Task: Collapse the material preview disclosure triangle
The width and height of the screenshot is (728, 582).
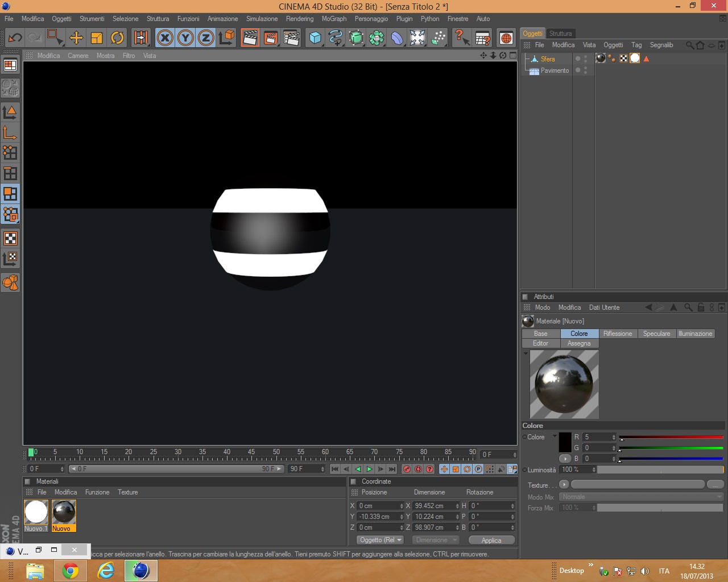Action: [x=526, y=354]
